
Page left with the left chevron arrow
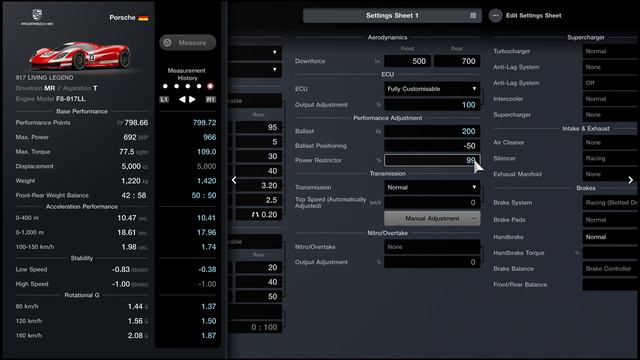(234, 180)
